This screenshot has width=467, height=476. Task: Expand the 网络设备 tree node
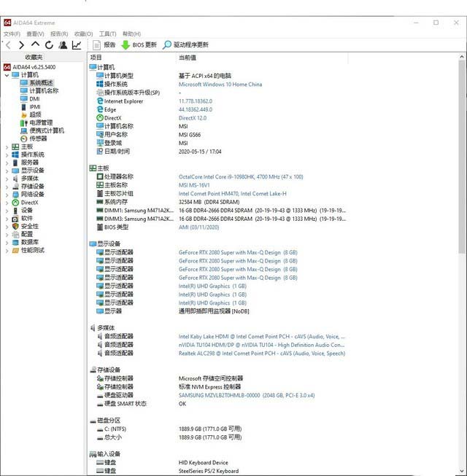7,195
